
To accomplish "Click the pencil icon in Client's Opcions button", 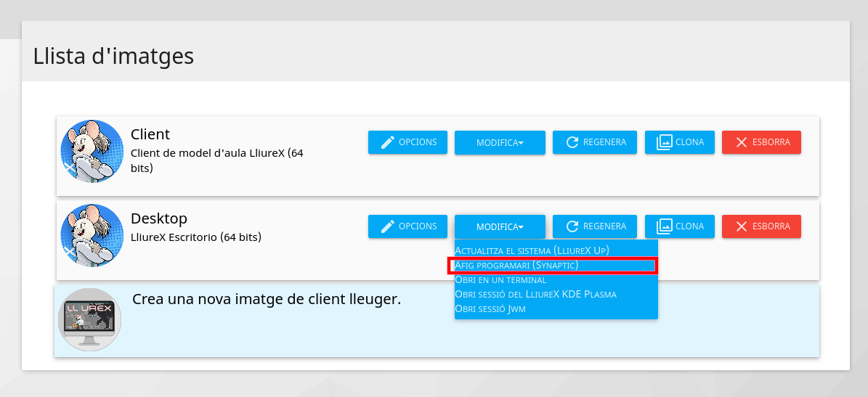I will pos(388,142).
